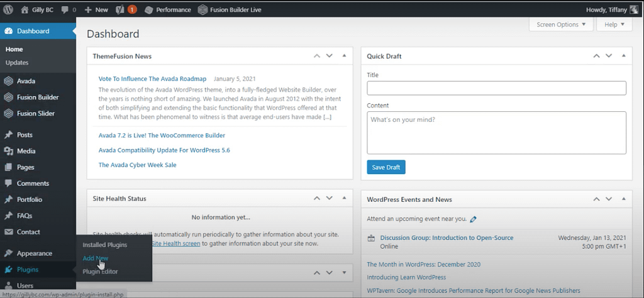The image size is (644, 298).
Task: Click the Fusion Builder icon in sidebar
Action: (8, 97)
